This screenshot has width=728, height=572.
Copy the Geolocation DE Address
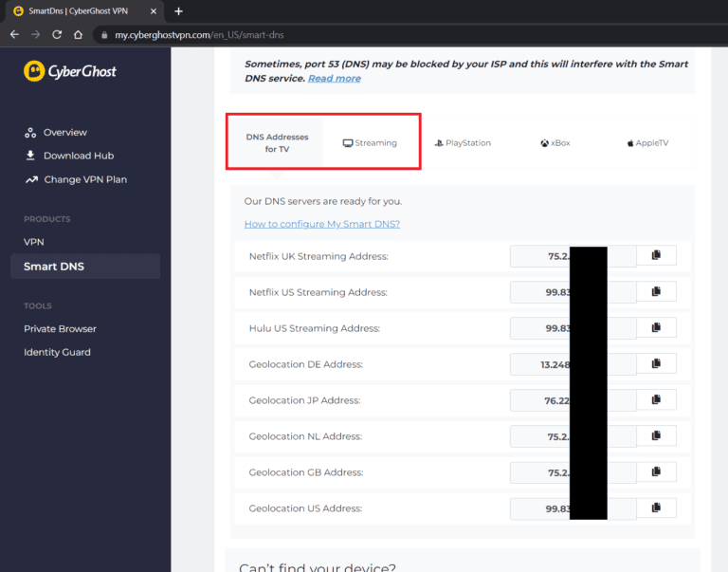point(655,364)
